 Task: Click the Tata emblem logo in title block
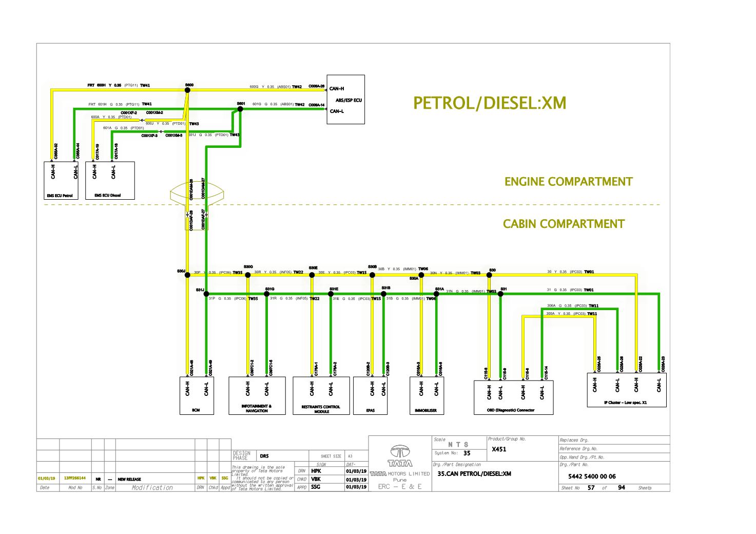tap(400, 451)
